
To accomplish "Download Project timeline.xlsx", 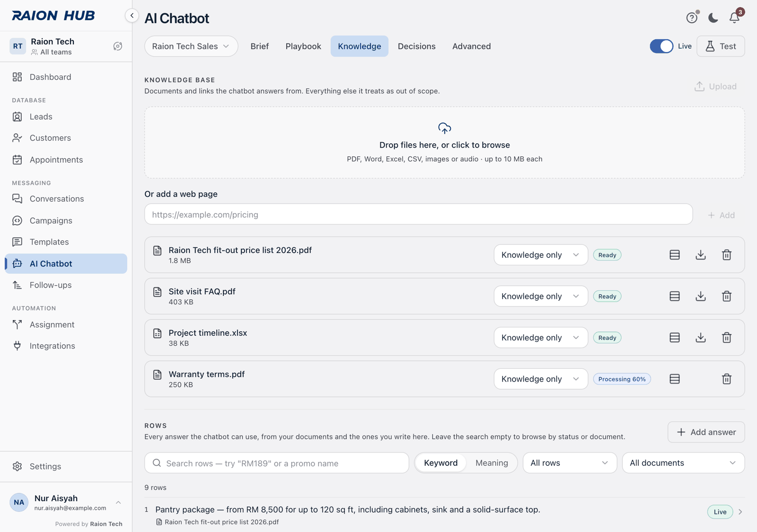I will coord(701,338).
